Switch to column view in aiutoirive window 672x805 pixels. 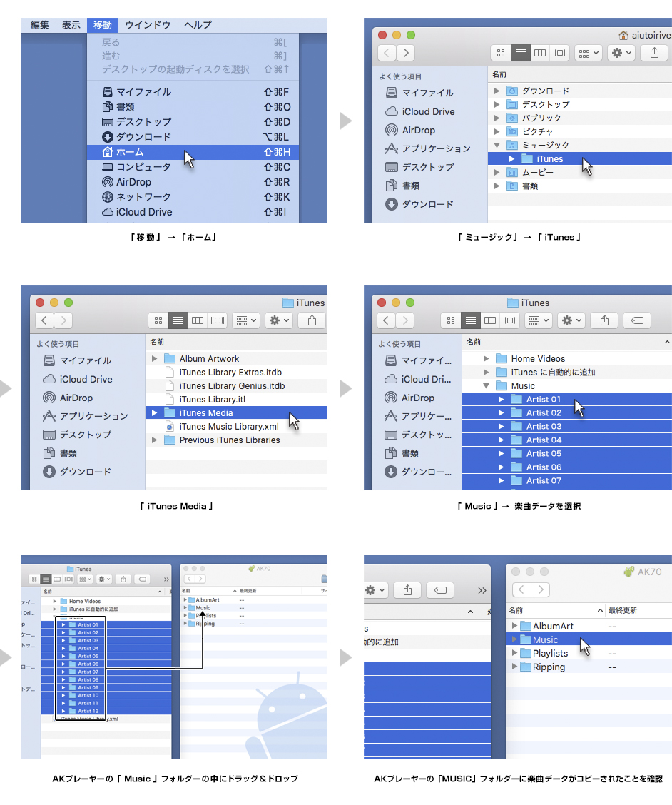(539, 53)
